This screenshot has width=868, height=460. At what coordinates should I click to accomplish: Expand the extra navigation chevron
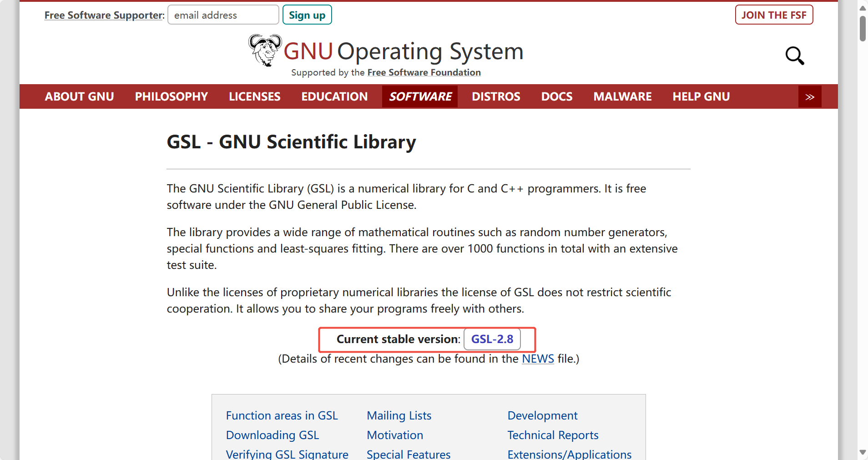(810, 96)
